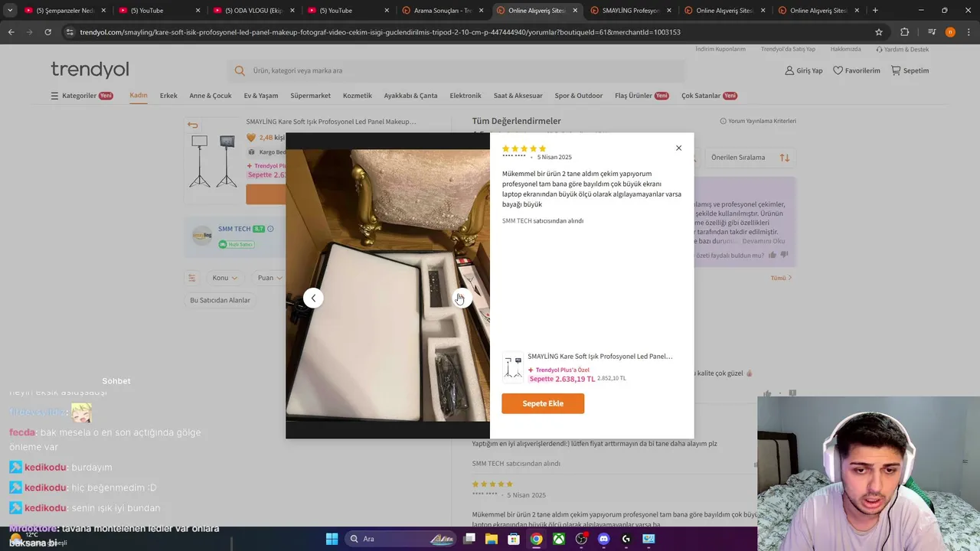Click the orange sort arrows icon
980x551 pixels.
(785, 158)
